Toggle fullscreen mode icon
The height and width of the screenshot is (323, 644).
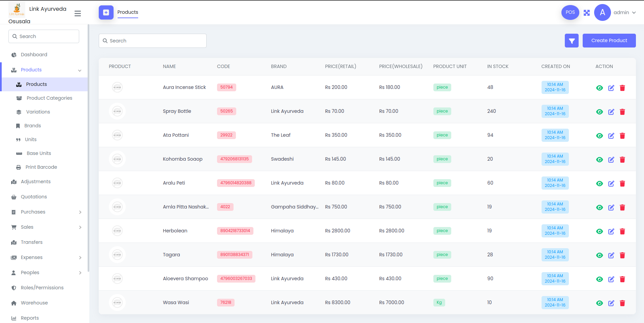click(587, 13)
